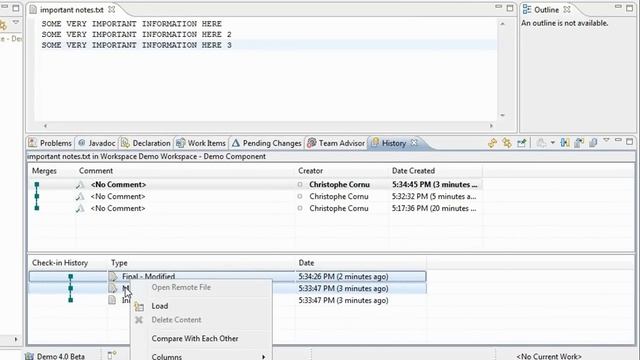Close the History tab
The width and height of the screenshot is (640, 360).
coord(414,142)
